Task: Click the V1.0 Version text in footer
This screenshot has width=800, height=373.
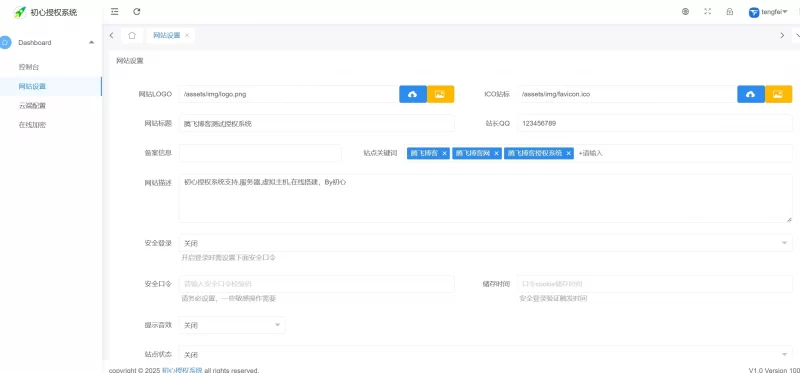Action: point(774,370)
